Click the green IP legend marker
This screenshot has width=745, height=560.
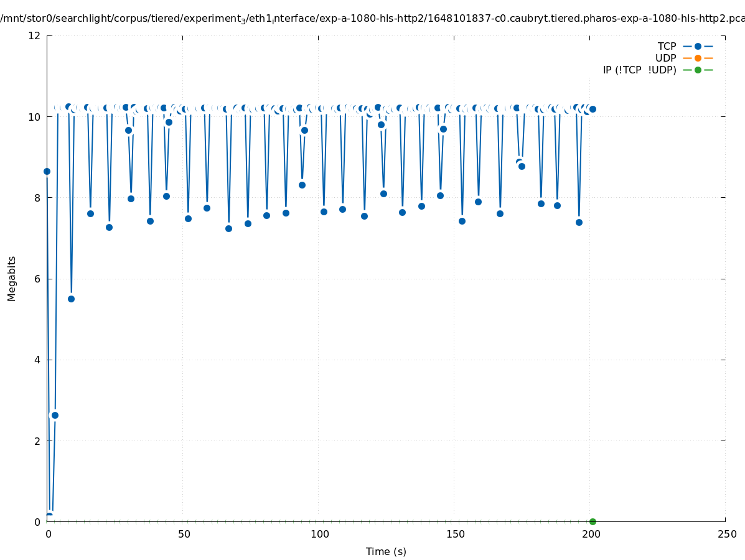point(698,70)
